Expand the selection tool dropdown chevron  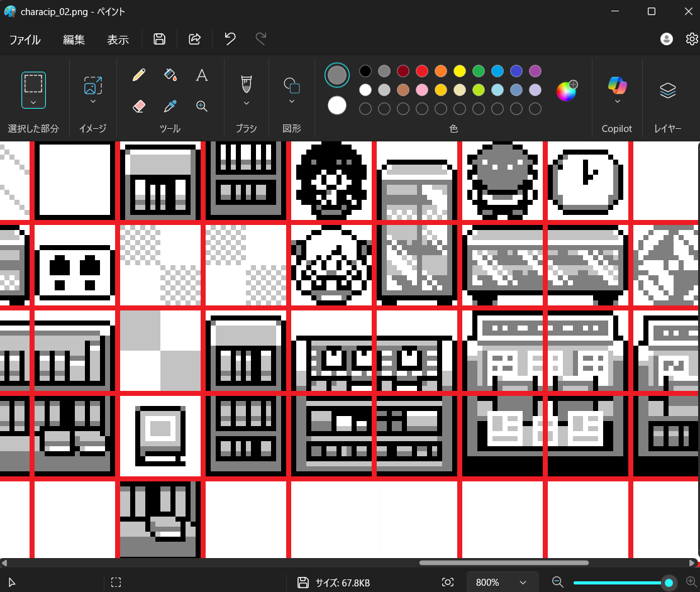(x=33, y=102)
